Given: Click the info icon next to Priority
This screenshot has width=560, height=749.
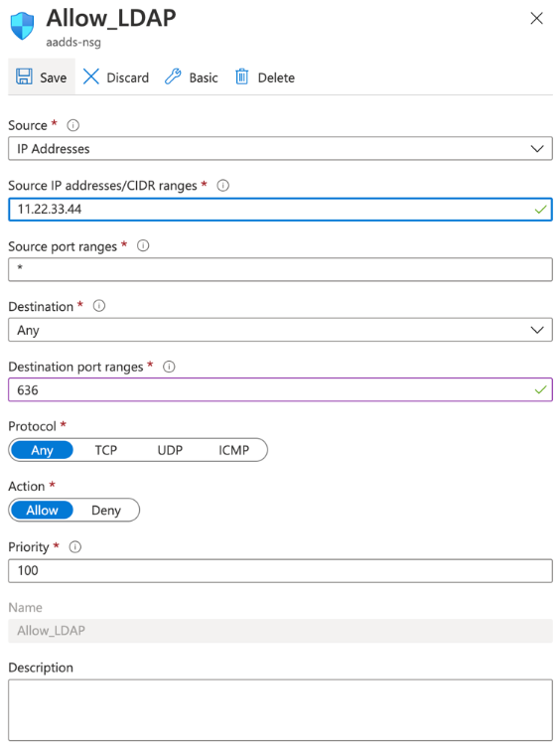Looking at the screenshot, I should pos(75,547).
